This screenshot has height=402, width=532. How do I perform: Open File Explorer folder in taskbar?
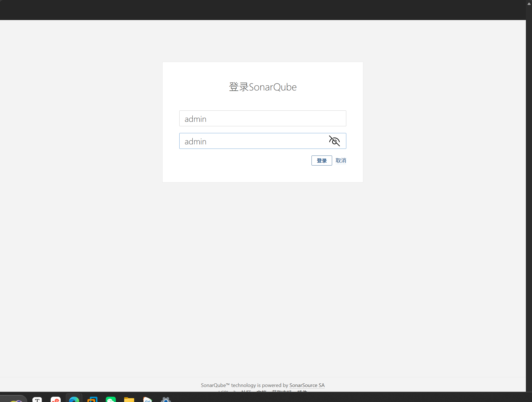point(129,399)
